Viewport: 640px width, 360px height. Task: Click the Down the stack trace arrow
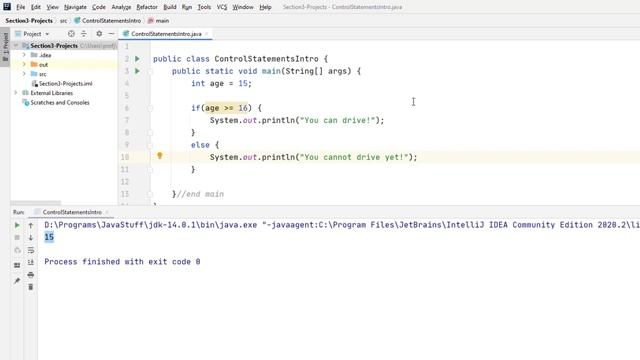click(31, 238)
